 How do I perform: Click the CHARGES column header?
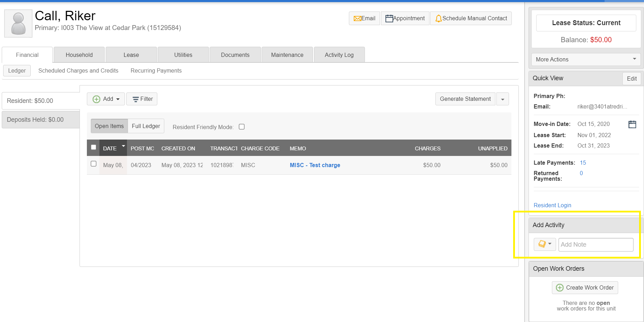(x=427, y=149)
